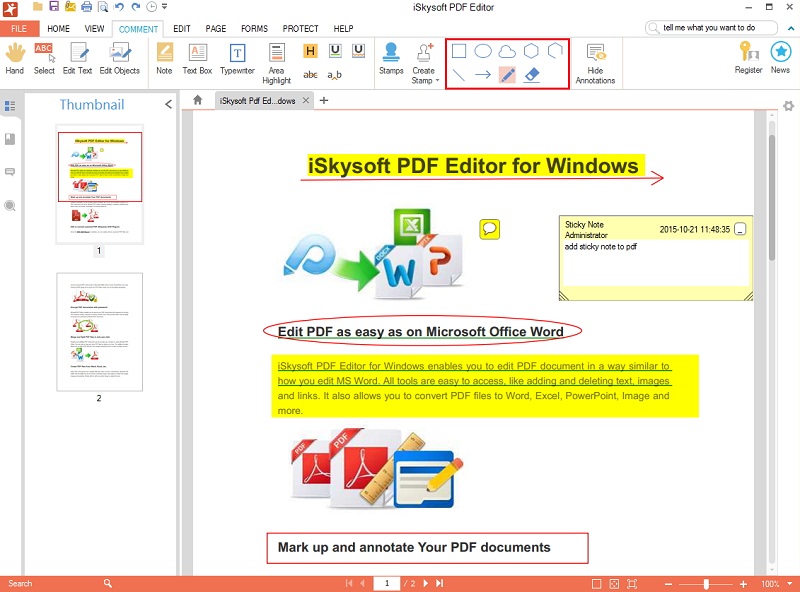This screenshot has height=592, width=800.
Task: Select the oval annotation shape tool
Action: (483, 48)
